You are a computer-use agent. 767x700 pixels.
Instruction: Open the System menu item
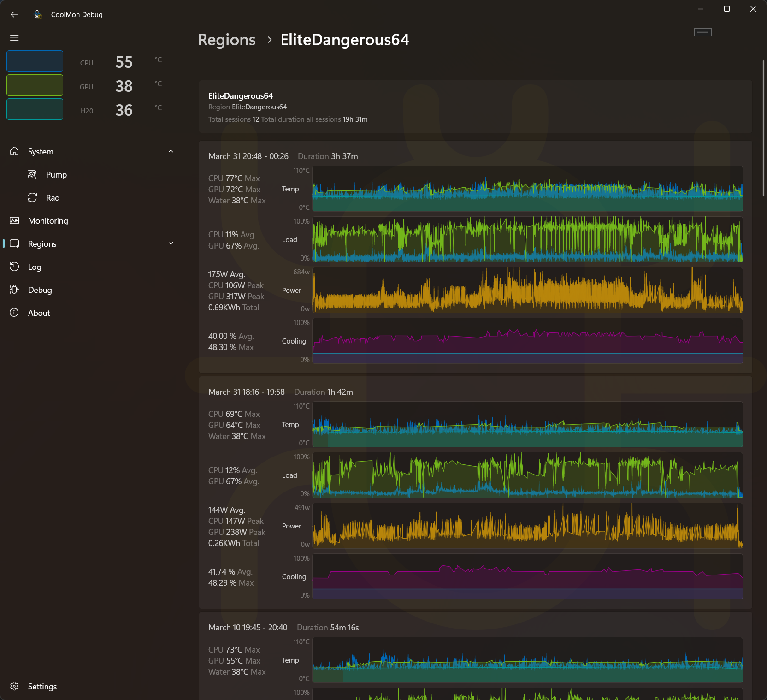click(x=91, y=151)
